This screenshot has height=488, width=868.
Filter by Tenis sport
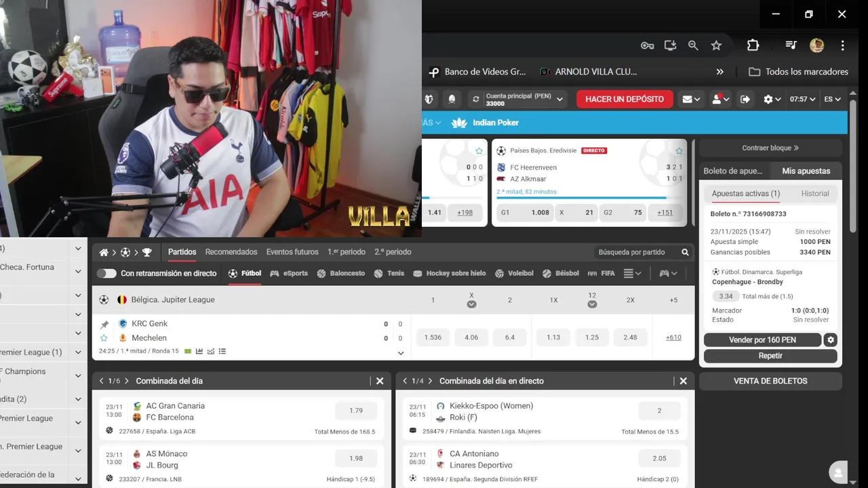[389, 274]
